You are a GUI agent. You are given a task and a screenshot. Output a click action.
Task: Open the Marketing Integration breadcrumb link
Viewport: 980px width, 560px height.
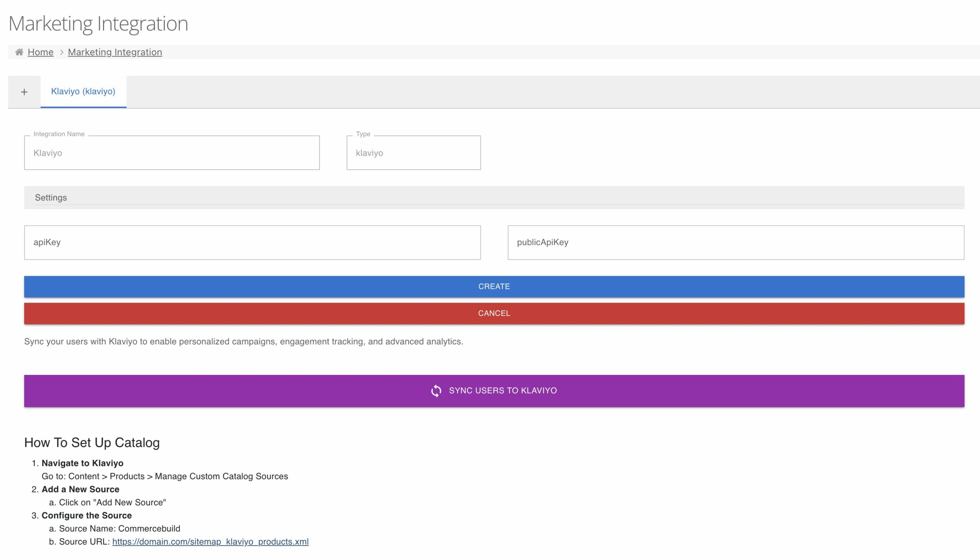tap(115, 52)
